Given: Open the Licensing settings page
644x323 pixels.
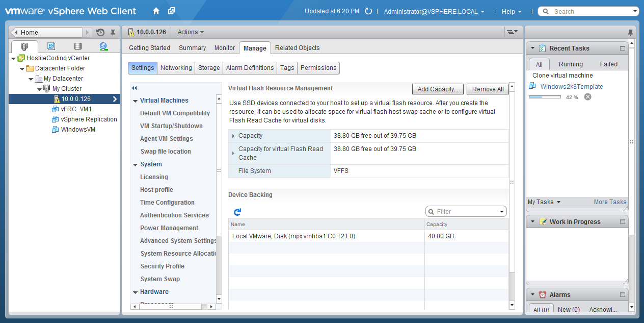Looking at the screenshot, I should click(x=154, y=177).
